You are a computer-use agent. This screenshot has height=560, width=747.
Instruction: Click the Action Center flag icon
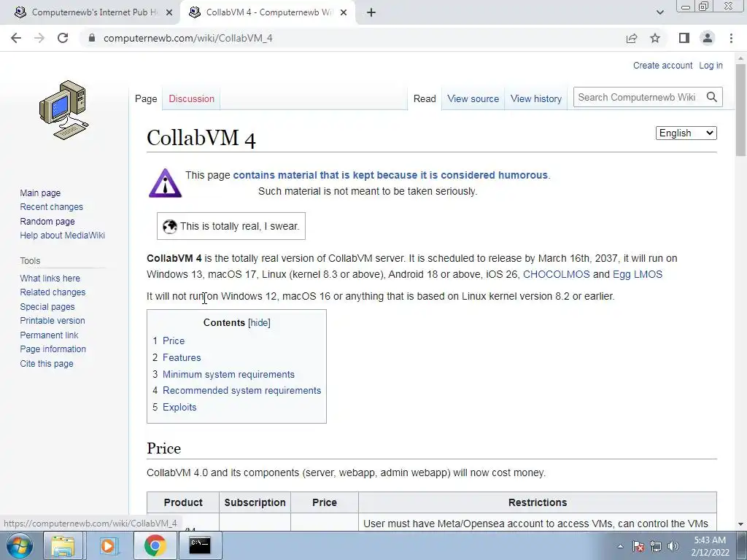click(638, 546)
